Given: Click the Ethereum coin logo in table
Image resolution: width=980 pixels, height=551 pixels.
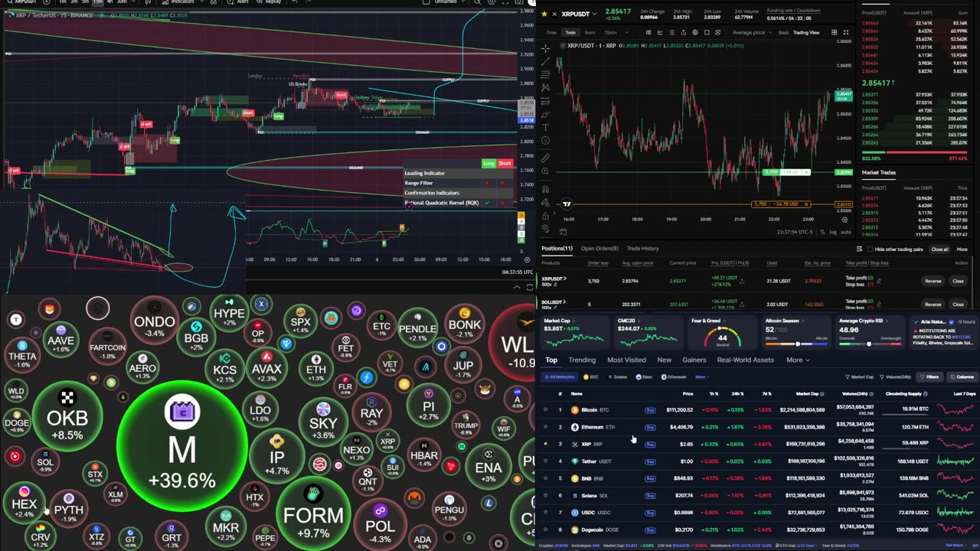Looking at the screenshot, I should click(575, 427).
